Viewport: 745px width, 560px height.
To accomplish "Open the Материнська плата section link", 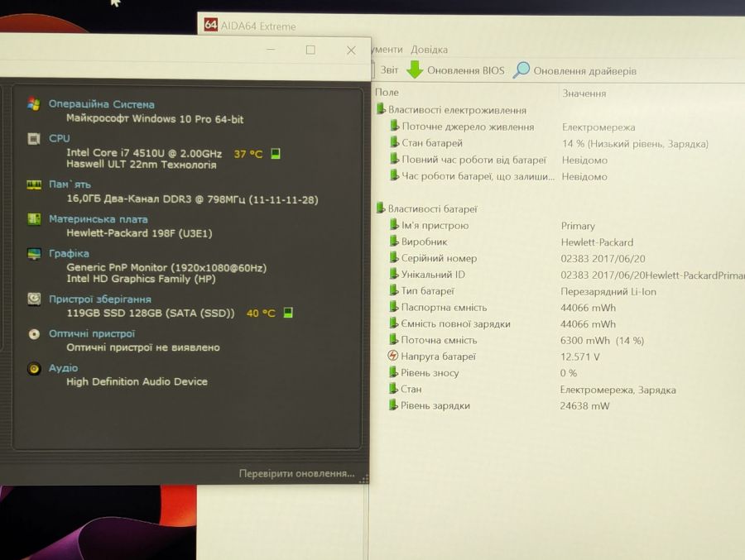I will [x=99, y=219].
